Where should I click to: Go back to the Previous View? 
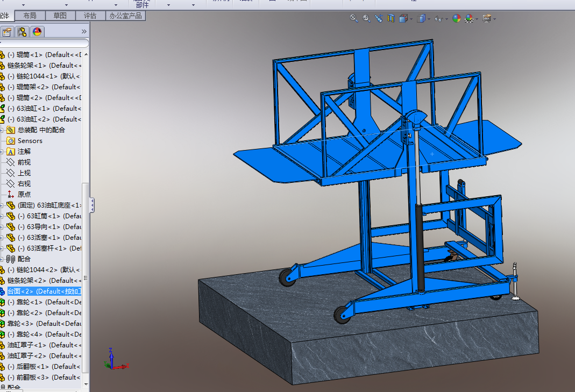(x=379, y=18)
